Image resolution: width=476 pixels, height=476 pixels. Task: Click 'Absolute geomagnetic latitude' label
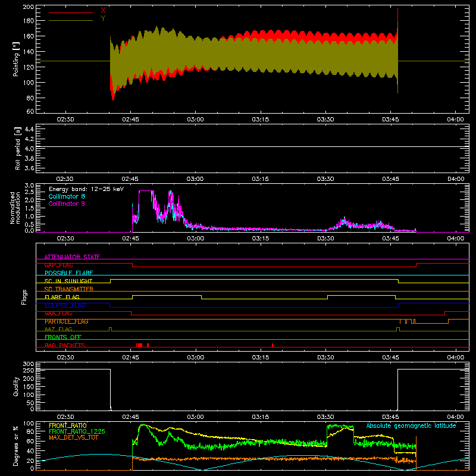[411, 425]
